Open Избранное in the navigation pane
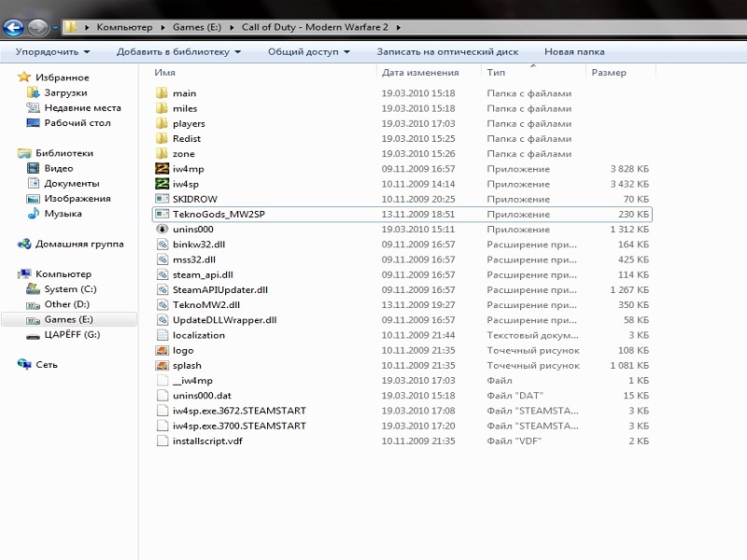The height and width of the screenshot is (560, 747). click(62, 77)
